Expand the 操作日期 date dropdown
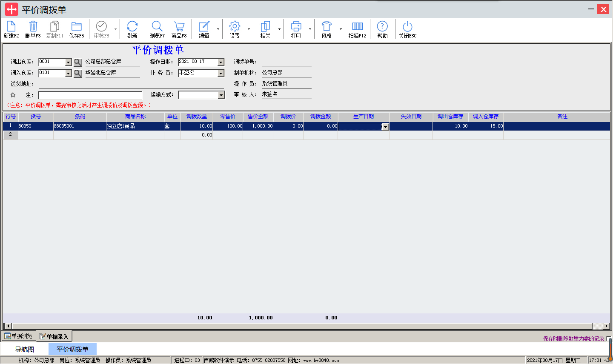Screen dimensions: 613x364 coord(221,63)
